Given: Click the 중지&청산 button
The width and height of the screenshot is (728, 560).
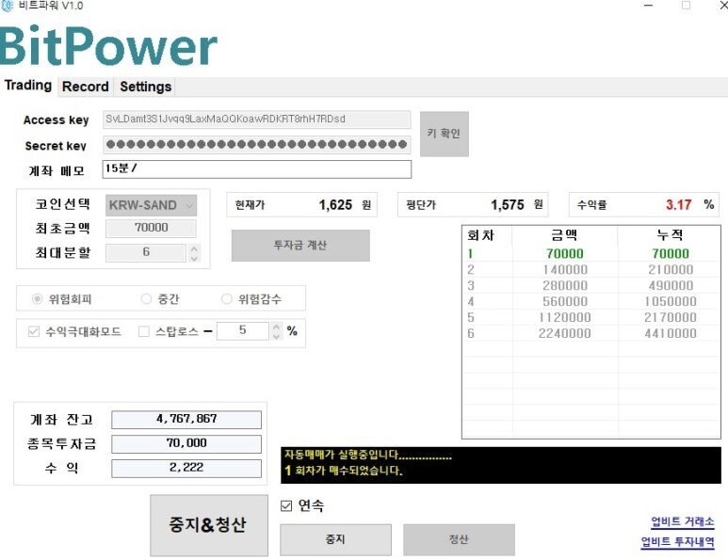Looking at the screenshot, I should click(209, 525).
